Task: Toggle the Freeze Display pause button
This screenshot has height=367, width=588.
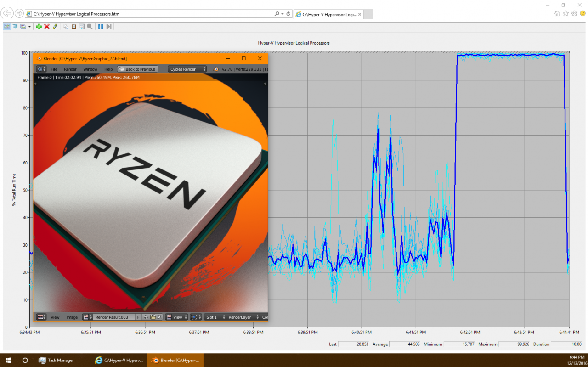Action: tap(101, 27)
